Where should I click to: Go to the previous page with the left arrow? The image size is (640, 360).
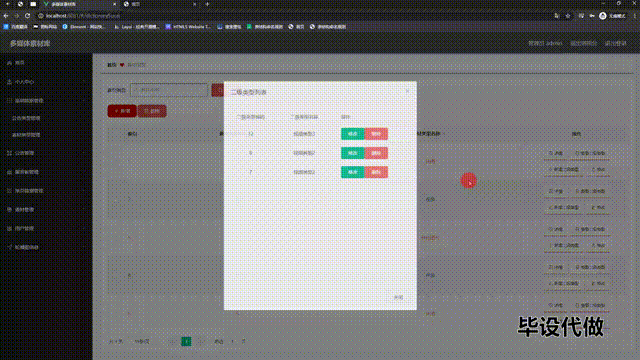[x=172, y=342]
